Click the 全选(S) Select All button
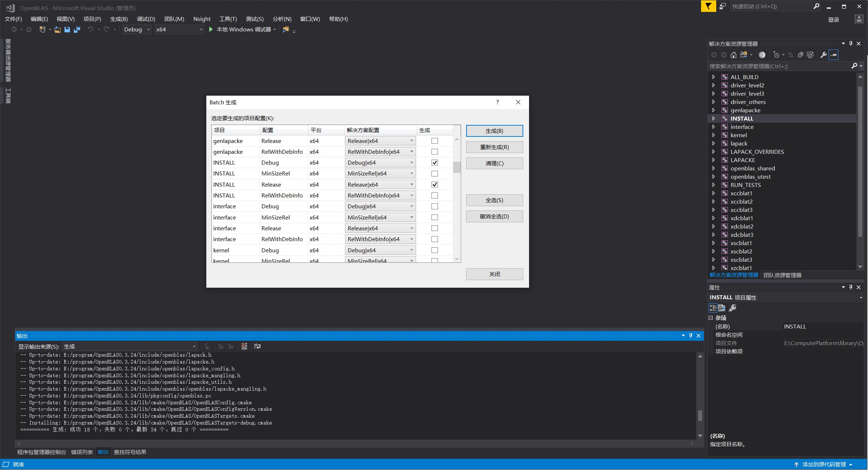The image size is (868, 470). pyautogui.click(x=494, y=200)
